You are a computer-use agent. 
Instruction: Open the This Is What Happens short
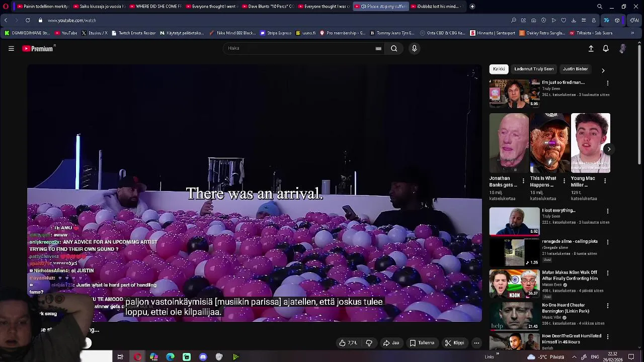[550, 143]
